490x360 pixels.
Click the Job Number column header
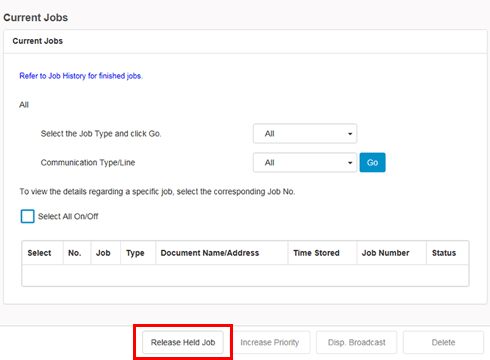[386, 253]
